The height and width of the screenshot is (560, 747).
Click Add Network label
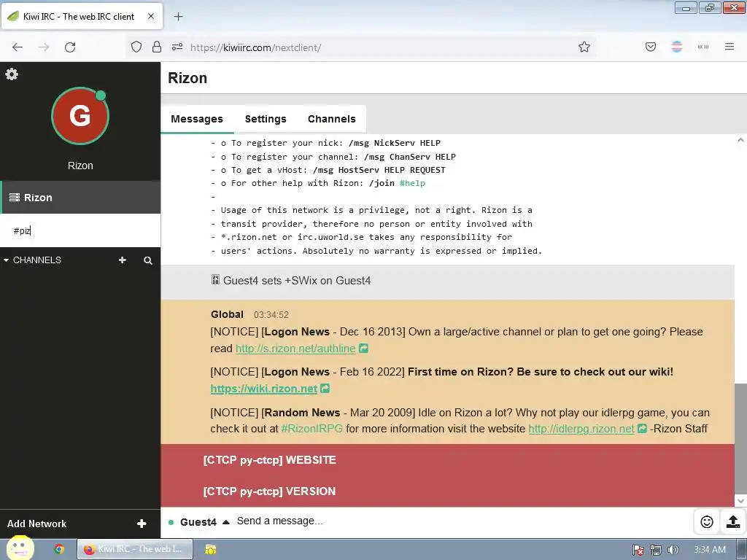[x=36, y=524]
